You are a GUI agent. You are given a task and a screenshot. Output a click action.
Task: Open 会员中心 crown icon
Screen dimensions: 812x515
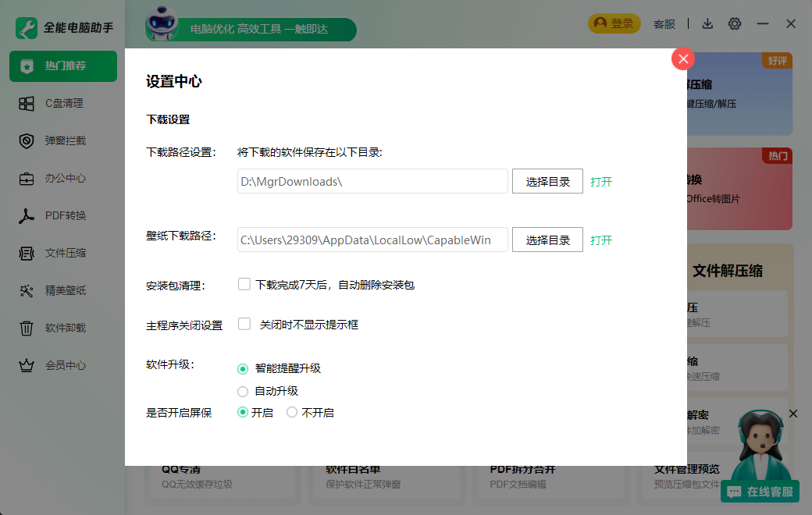(27, 365)
